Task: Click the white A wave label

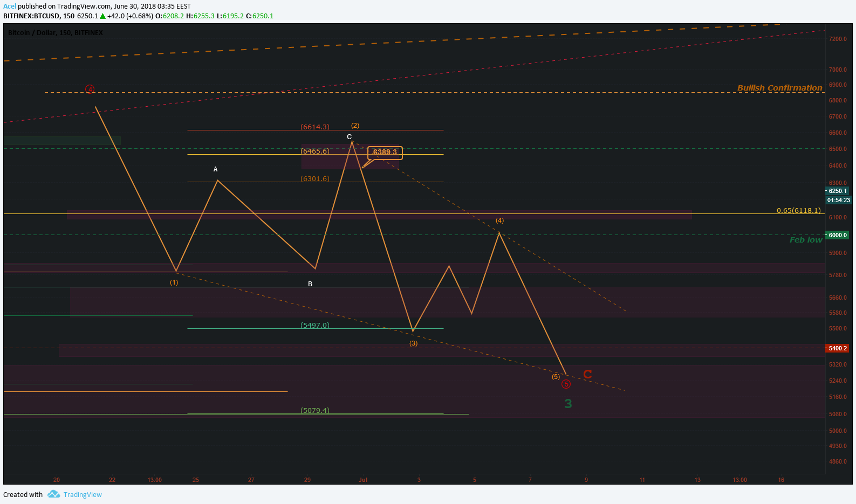Action: pos(215,169)
